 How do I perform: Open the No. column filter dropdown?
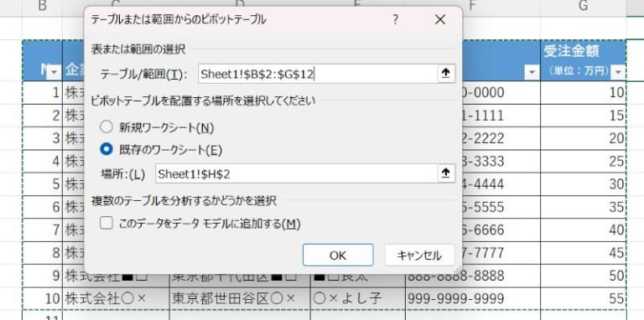54,73
